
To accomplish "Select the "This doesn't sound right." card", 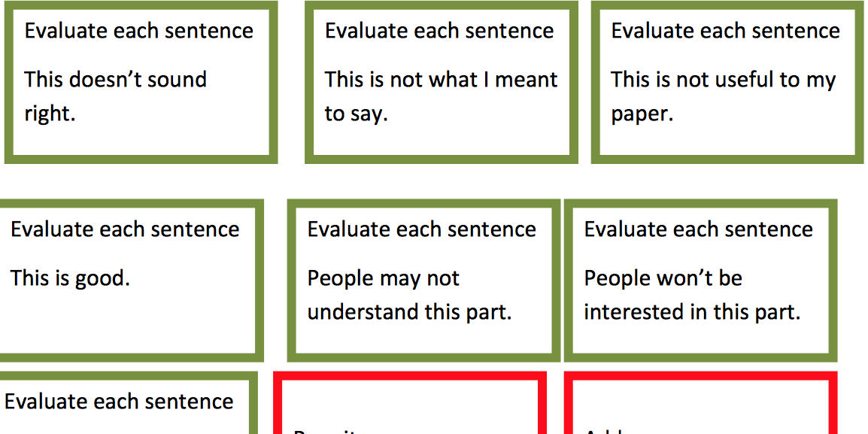I will [141, 83].
